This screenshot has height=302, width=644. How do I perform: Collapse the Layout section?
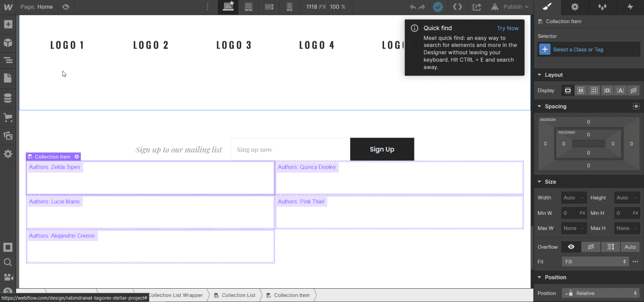553,75
